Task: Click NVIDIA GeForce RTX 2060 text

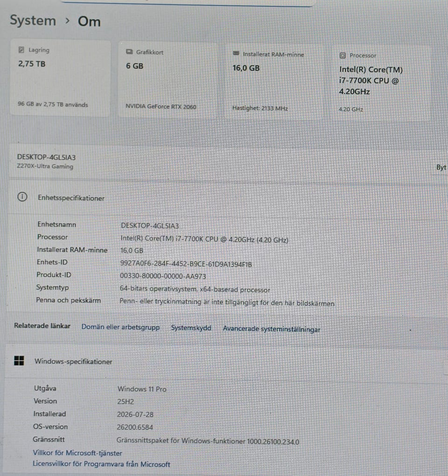Action: click(x=161, y=106)
